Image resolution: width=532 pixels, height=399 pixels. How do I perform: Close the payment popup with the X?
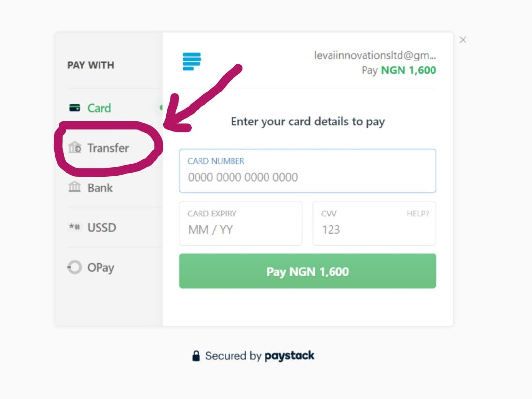point(463,40)
